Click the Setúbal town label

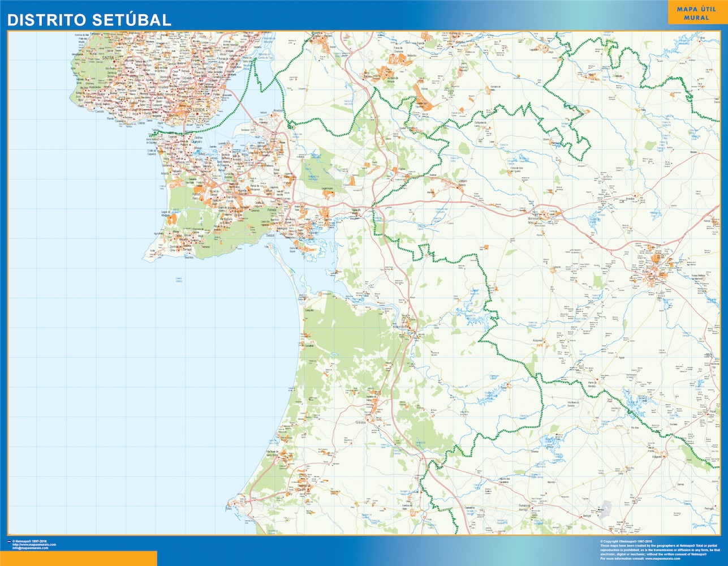click(270, 235)
